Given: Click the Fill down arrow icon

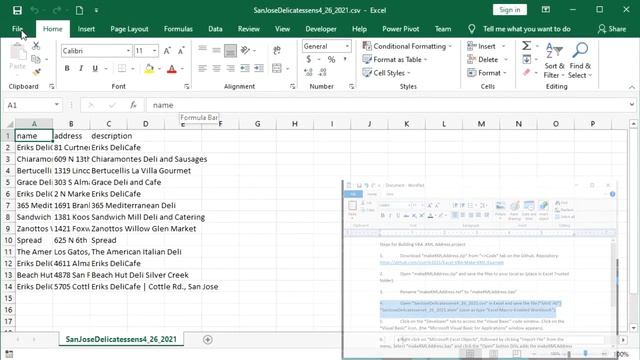Looking at the screenshot, I should [527, 59].
